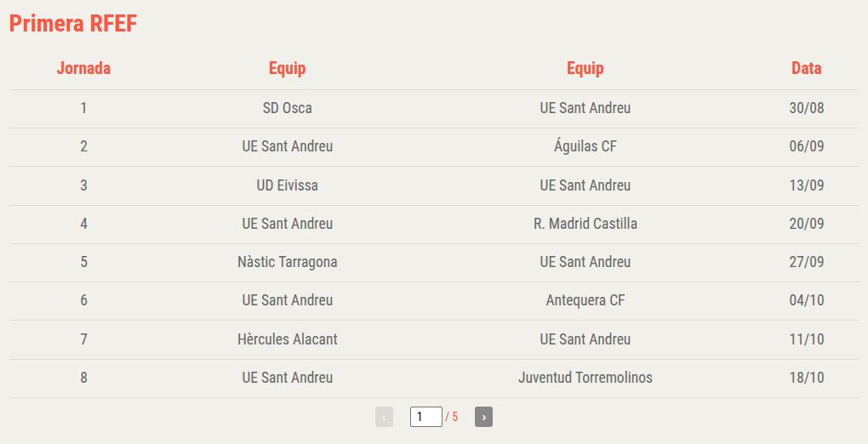Click the 30/08 date cell

click(x=807, y=107)
